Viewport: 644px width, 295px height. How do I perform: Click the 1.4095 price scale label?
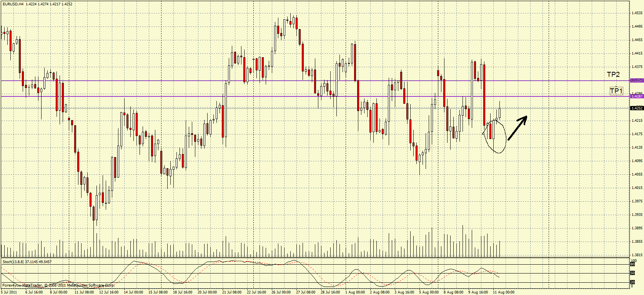click(637, 161)
